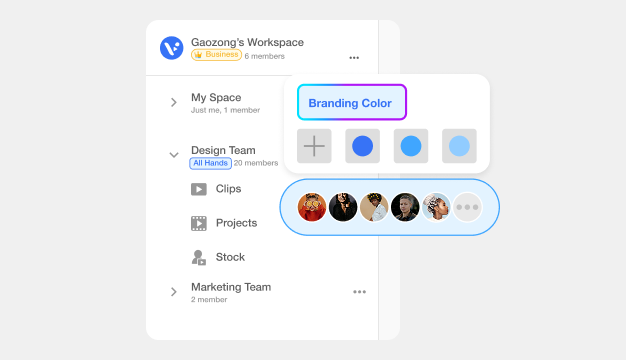Image resolution: width=626 pixels, height=360 pixels.
Task: Open Clips under Design Team
Action: click(x=228, y=189)
